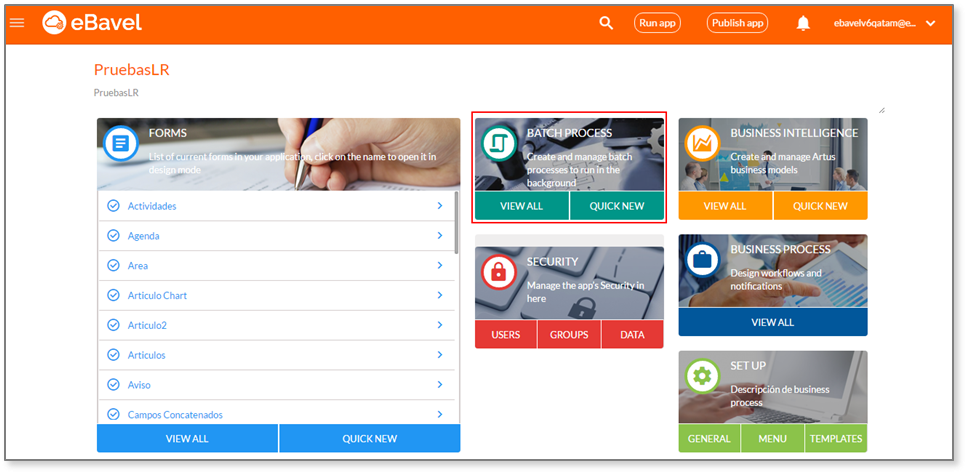Open the Agenda row chevron
Viewport: 967px width, 474px height.
point(440,235)
